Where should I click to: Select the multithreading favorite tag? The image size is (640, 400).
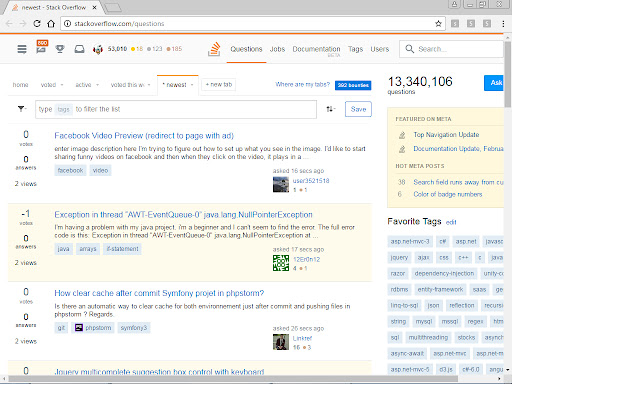428,338
